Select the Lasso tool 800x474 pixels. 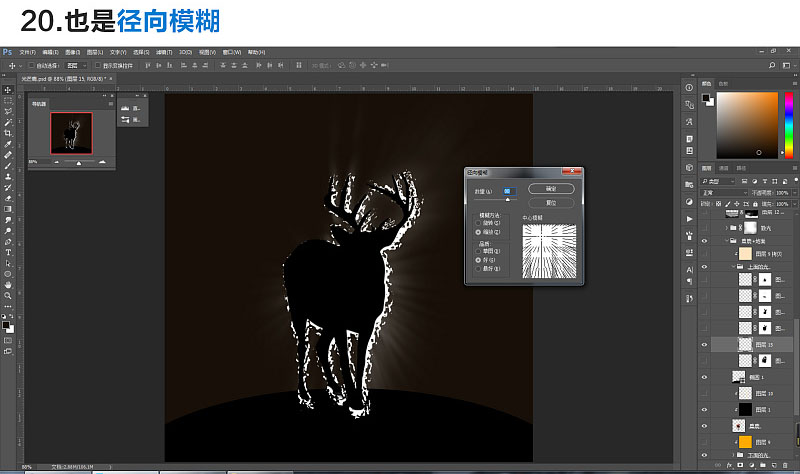[x=8, y=111]
